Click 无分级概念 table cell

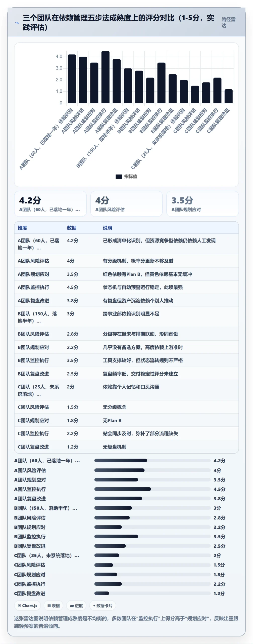[x=115, y=407]
